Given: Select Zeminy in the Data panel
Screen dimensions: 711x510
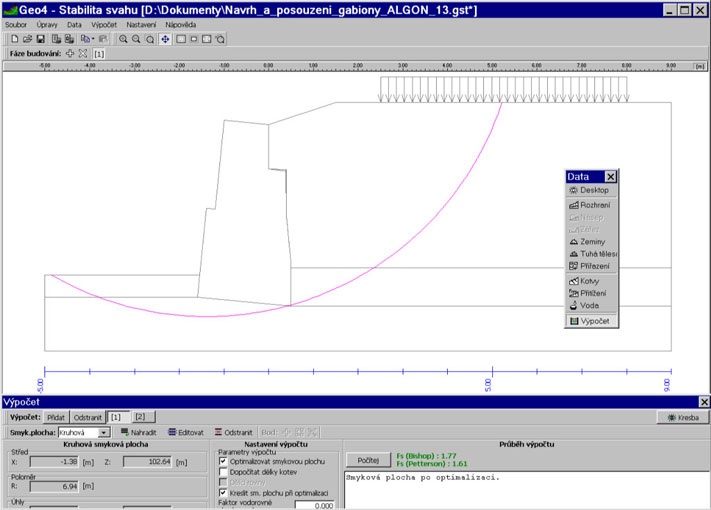Looking at the screenshot, I should pos(591,242).
